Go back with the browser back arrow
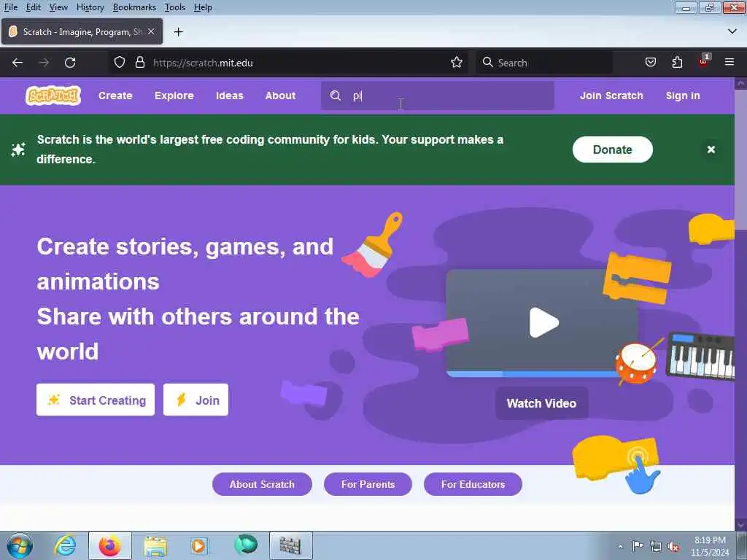 (x=18, y=63)
